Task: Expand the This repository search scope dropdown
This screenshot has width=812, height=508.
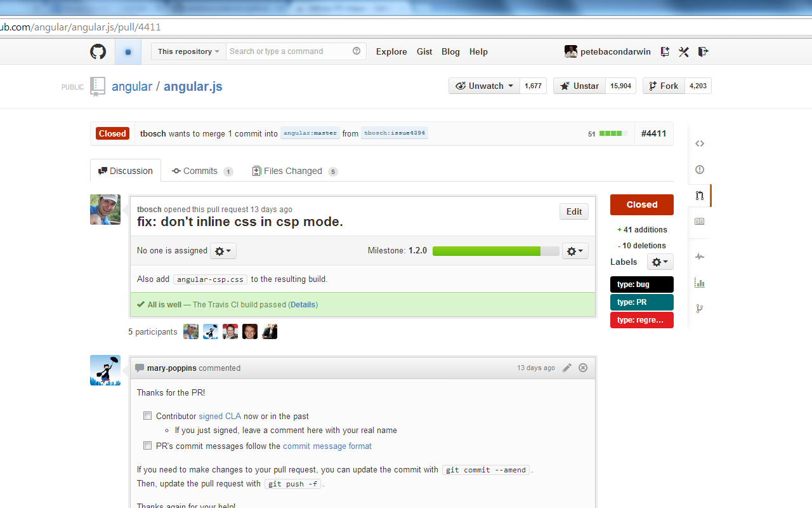Action: pyautogui.click(x=188, y=51)
